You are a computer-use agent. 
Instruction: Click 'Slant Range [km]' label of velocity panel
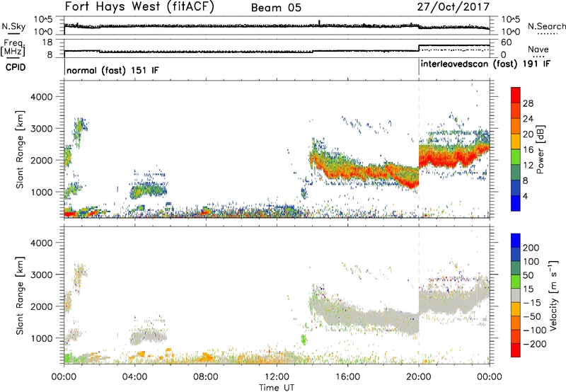tap(20, 295)
